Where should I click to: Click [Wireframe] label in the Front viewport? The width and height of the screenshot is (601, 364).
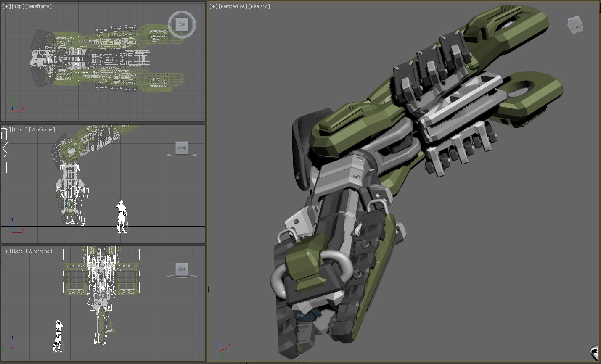click(42, 129)
